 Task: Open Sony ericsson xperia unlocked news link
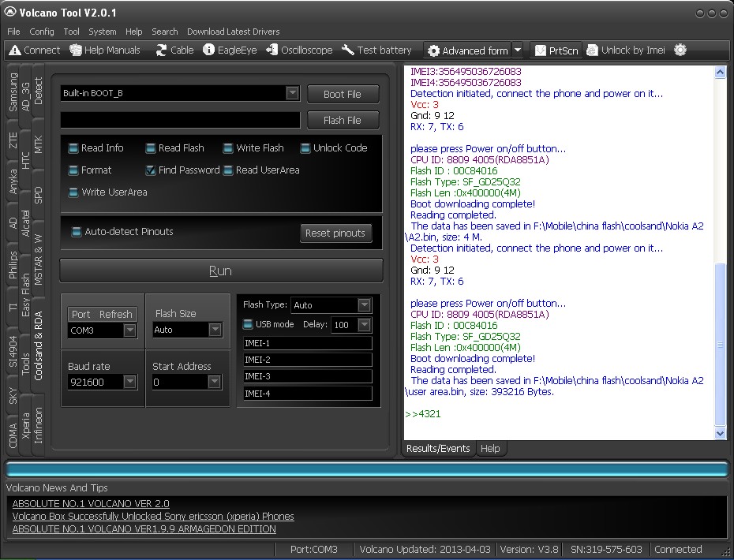point(153,517)
